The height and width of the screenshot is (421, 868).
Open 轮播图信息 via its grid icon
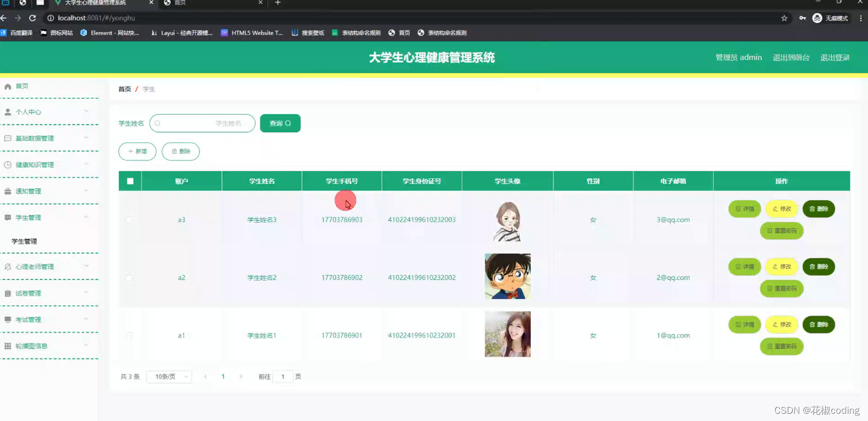8,345
